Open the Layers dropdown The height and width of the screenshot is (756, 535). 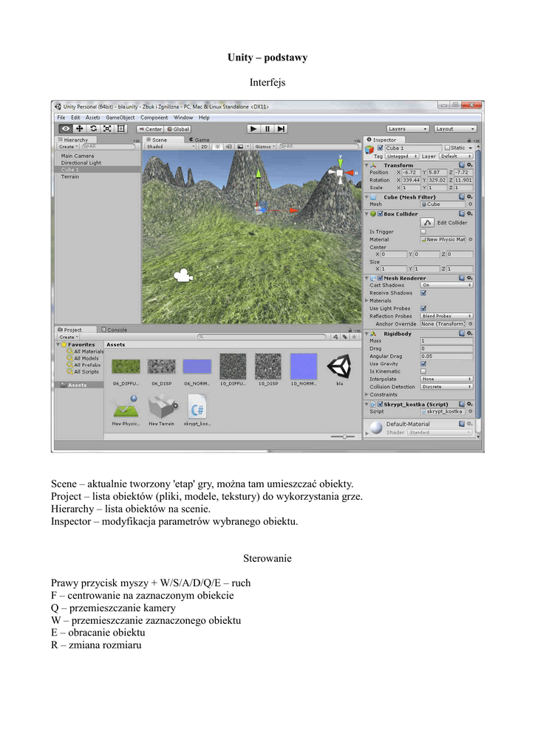click(x=406, y=128)
